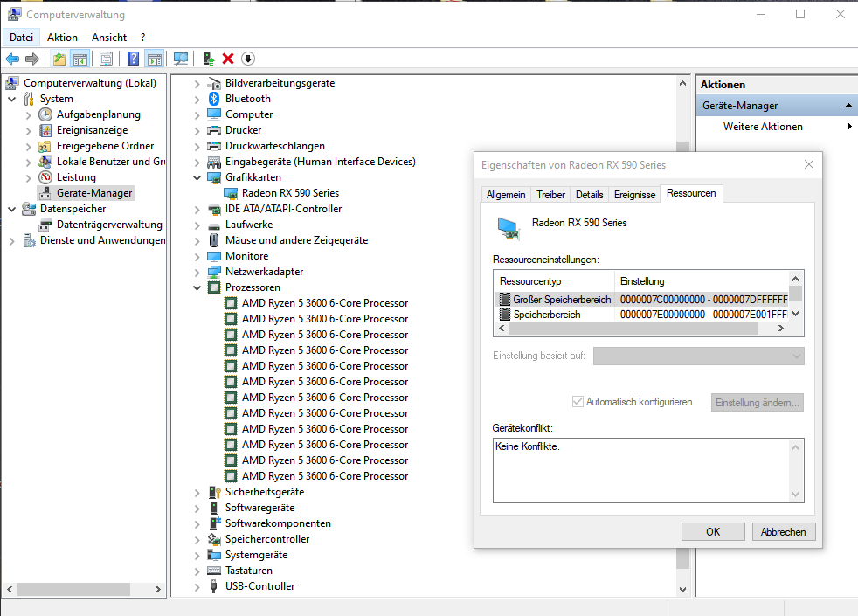Click Abbrechen in the properties dialog
858x616 pixels.
click(x=784, y=532)
